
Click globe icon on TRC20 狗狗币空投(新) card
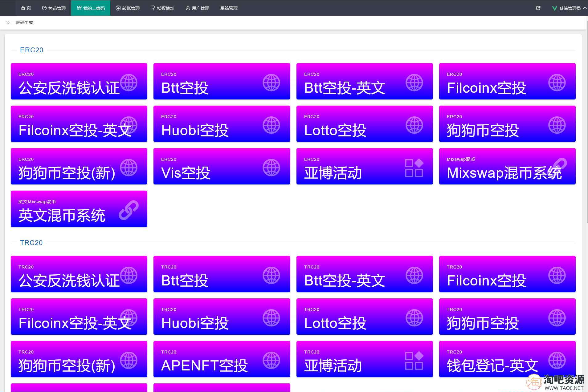pyautogui.click(x=129, y=360)
